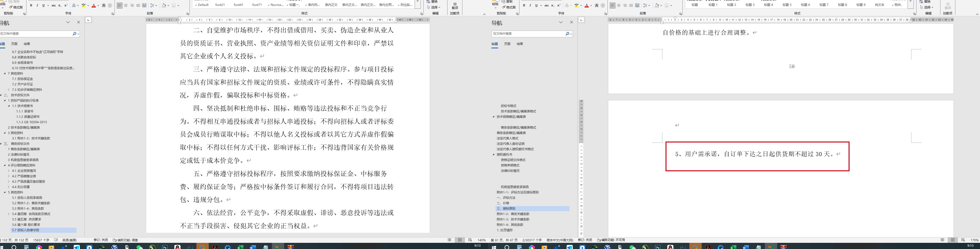Apply 标题 1 style in right window
Image resolution: width=980 pixels, height=249 pixels.
click(x=713, y=5)
